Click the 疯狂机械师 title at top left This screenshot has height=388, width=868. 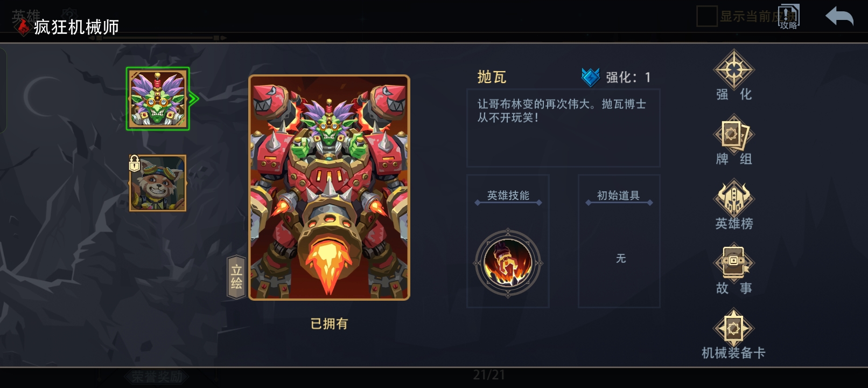click(76, 27)
